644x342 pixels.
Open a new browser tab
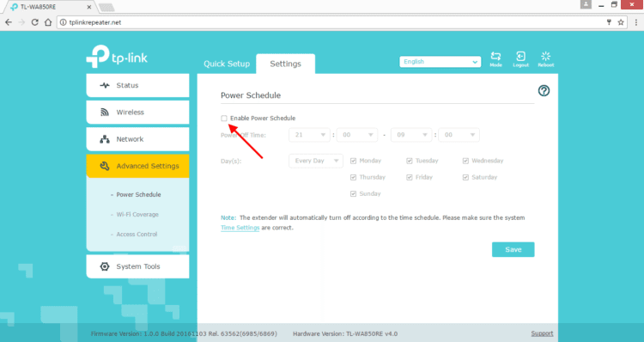tap(106, 8)
